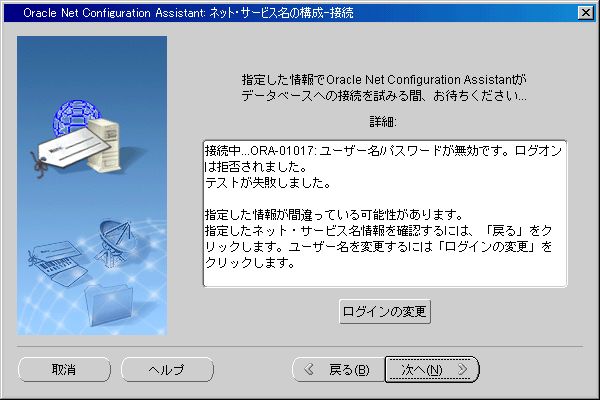This screenshot has height=400, width=600.
Task: Select the テストが失敗しました。 line
Action: (268, 183)
